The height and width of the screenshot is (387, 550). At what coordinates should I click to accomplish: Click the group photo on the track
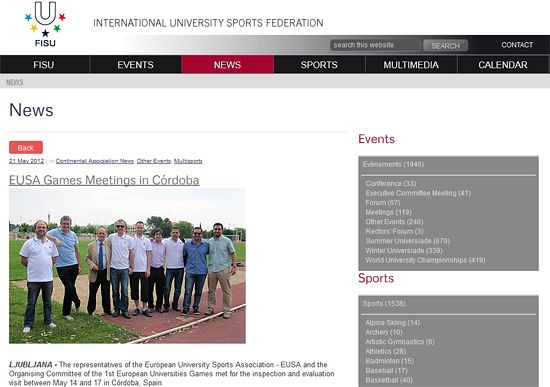(127, 266)
